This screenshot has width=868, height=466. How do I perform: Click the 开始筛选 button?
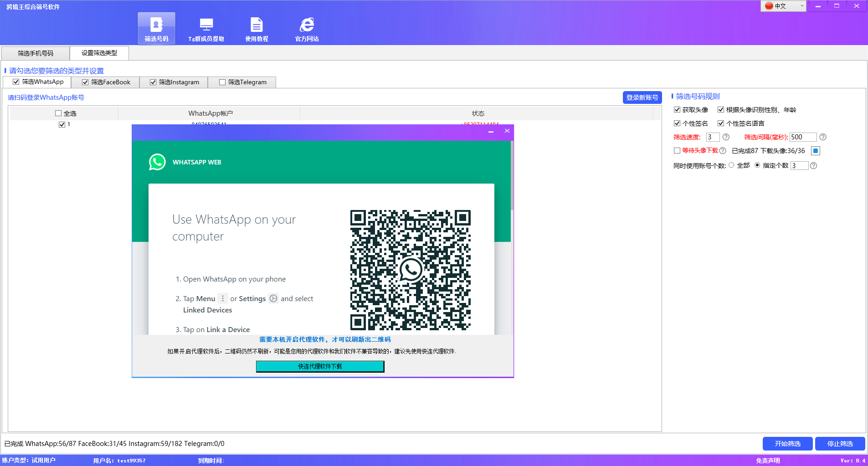(787, 444)
